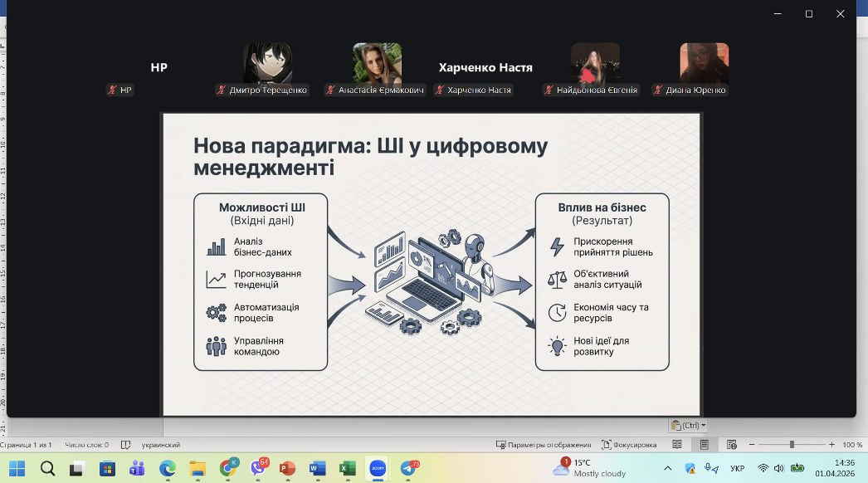Open the УКР keyboard language switcher
Viewport: 868px width, 483px height.
coord(737,468)
